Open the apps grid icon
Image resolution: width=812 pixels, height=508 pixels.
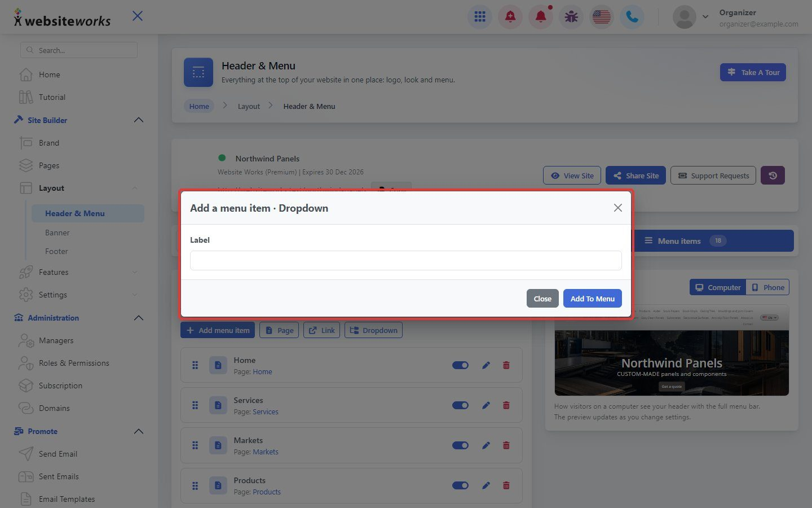(480, 17)
